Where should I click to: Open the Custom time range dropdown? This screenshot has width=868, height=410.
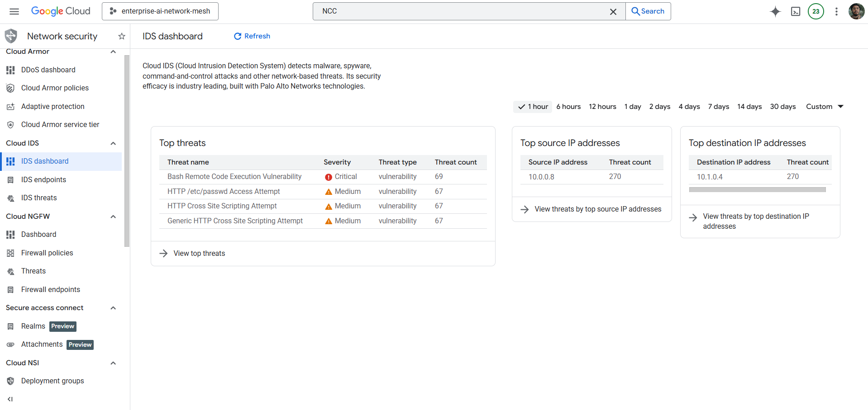click(825, 107)
